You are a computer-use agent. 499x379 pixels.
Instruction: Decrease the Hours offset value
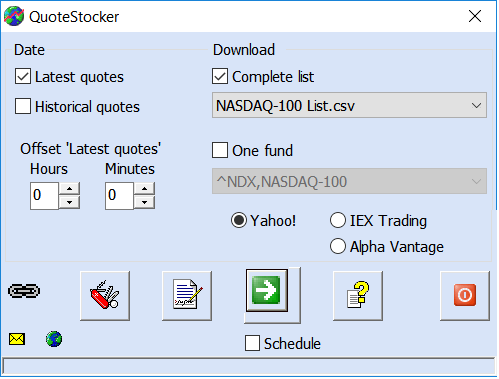click(x=69, y=202)
